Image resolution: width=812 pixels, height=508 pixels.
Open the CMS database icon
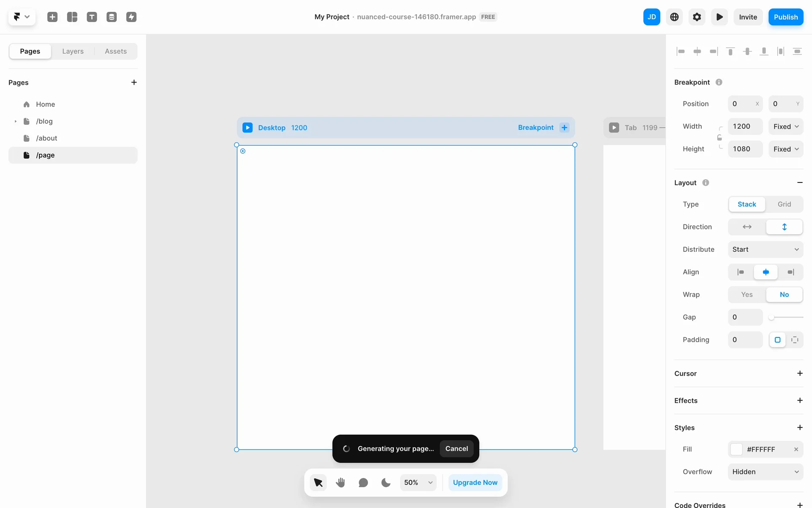pyautogui.click(x=112, y=17)
